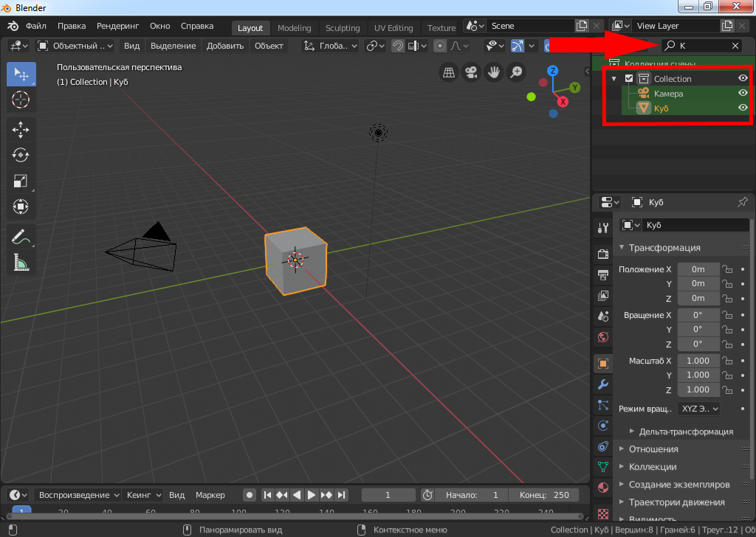Toggle camera view gizmo button
756x537 pixels.
click(x=470, y=72)
